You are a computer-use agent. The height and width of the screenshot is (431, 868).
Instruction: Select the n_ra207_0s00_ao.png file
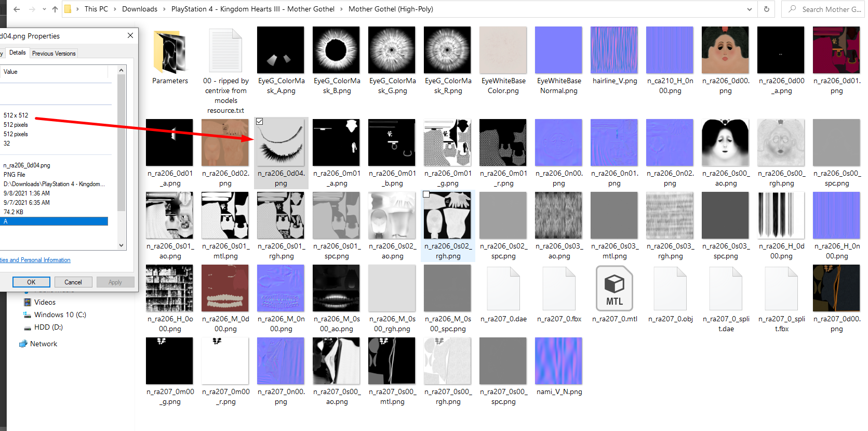[x=337, y=372]
